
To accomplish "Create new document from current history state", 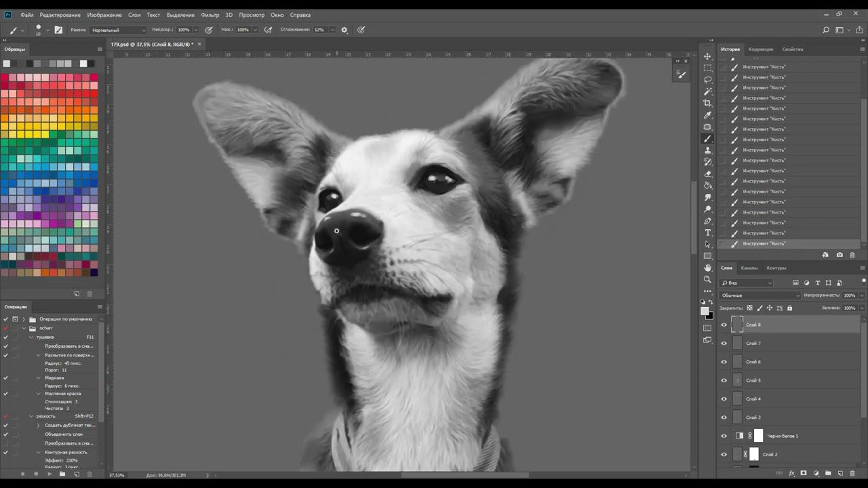I will click(x=825, y=255).
